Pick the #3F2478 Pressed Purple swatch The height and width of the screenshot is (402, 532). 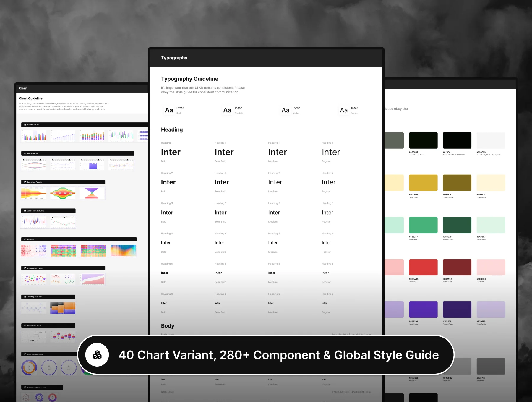click(457, 309)
